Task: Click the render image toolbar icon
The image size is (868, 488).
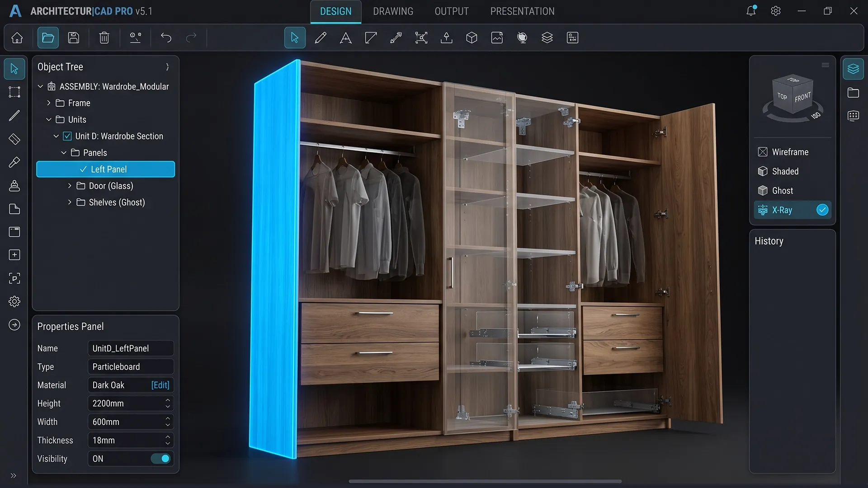Action: tap(497, 38)
